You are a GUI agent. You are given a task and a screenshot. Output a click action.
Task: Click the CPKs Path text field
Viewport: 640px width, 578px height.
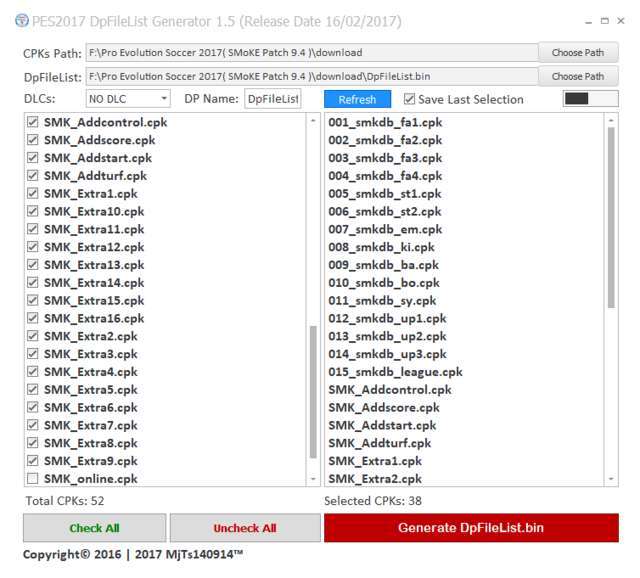(x=312, y=53)
